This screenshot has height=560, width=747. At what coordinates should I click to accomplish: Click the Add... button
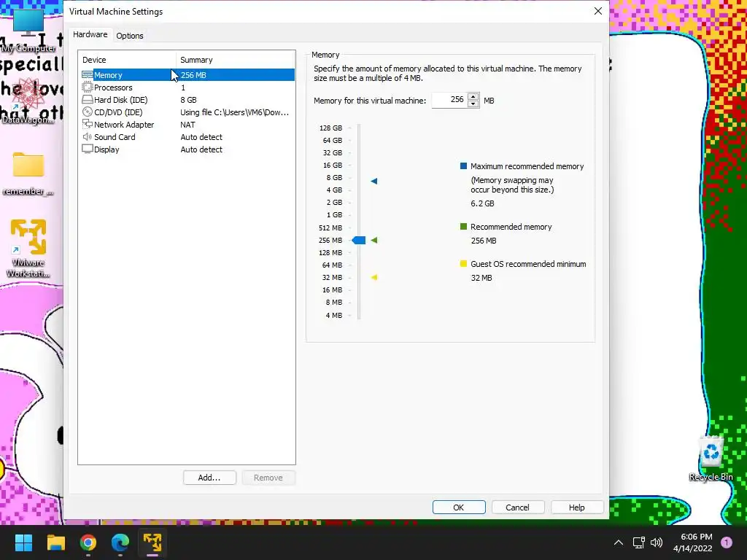point(209,478)
